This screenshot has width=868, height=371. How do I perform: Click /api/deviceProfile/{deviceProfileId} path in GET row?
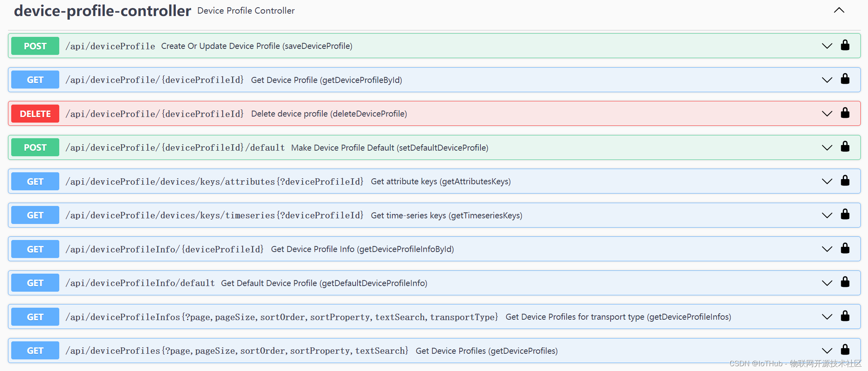(x=155, y=80)
